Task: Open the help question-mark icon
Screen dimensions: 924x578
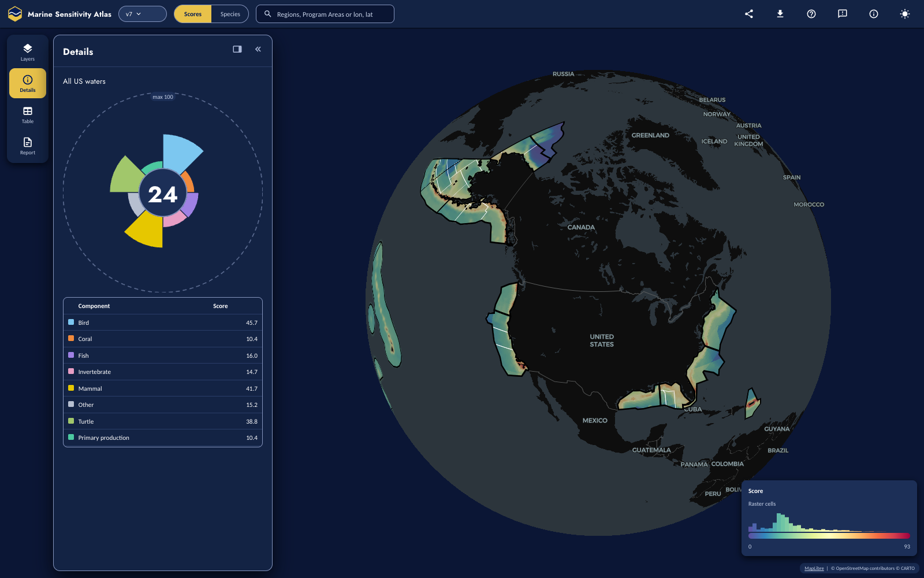Action: [x=811, y=14]
